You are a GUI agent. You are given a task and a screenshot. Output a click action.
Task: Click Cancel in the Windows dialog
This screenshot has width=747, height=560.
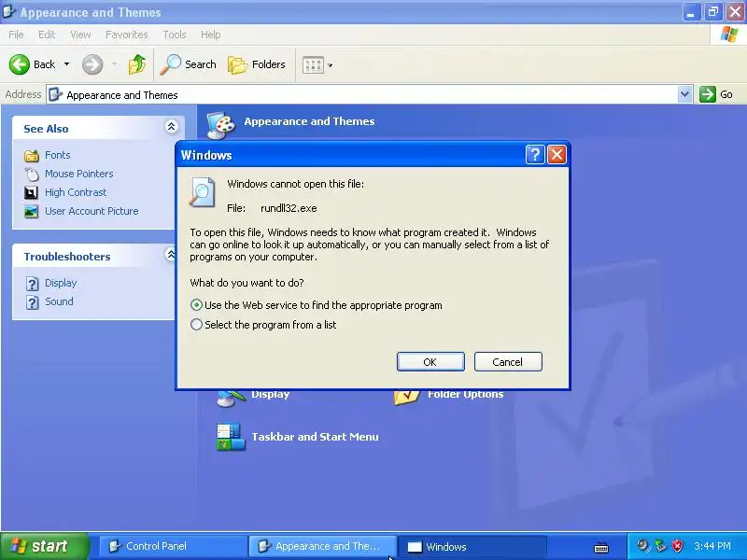[x=508, y=362]
